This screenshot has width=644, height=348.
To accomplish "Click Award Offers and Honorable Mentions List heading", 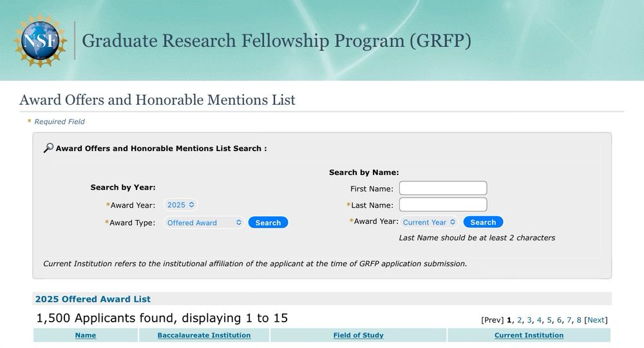I will (x=157, y=100).
